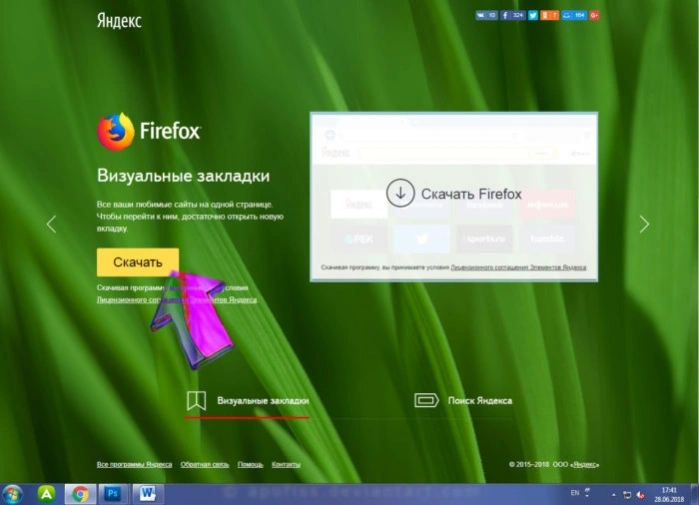This screenshot has height=505, width=699.
Task: Switch to Визуальные закладки tab
Action: coord(247,401)
